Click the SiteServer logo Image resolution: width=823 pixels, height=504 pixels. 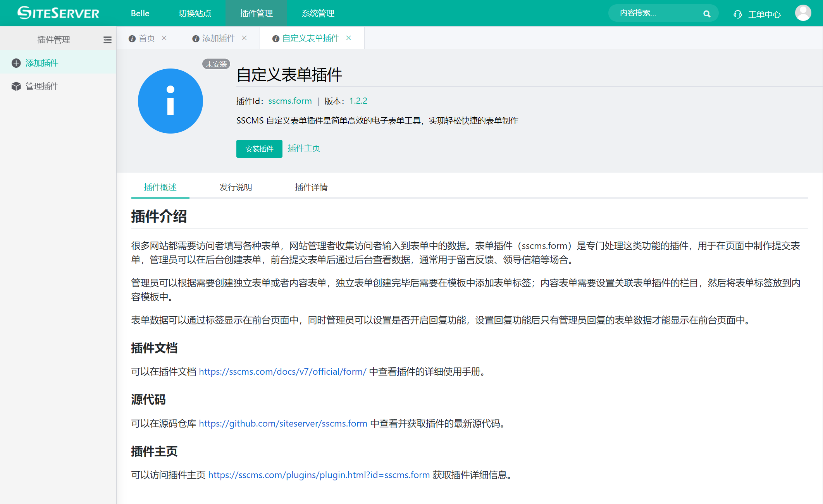pos(58,13)
